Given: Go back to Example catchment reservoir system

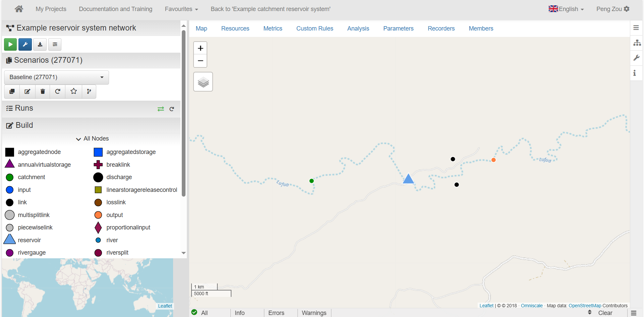Looking at the screenshot, I should click(x=270, y=9).
